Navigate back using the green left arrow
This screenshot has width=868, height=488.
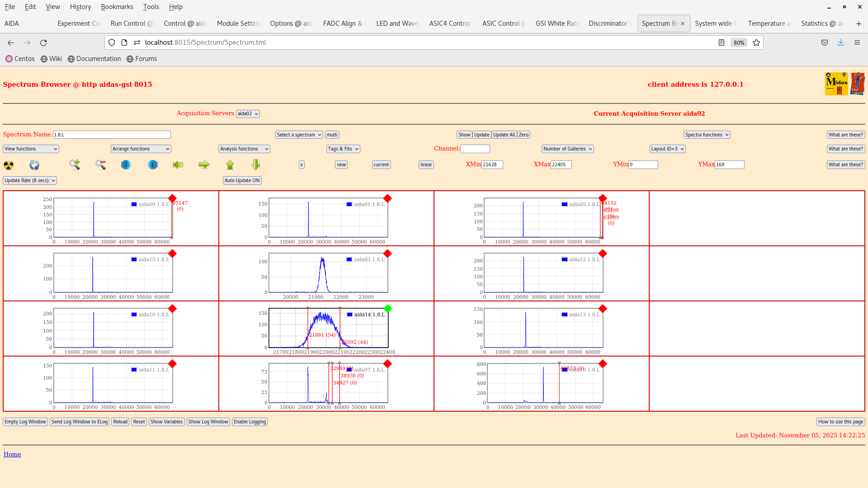coord(178,165)
